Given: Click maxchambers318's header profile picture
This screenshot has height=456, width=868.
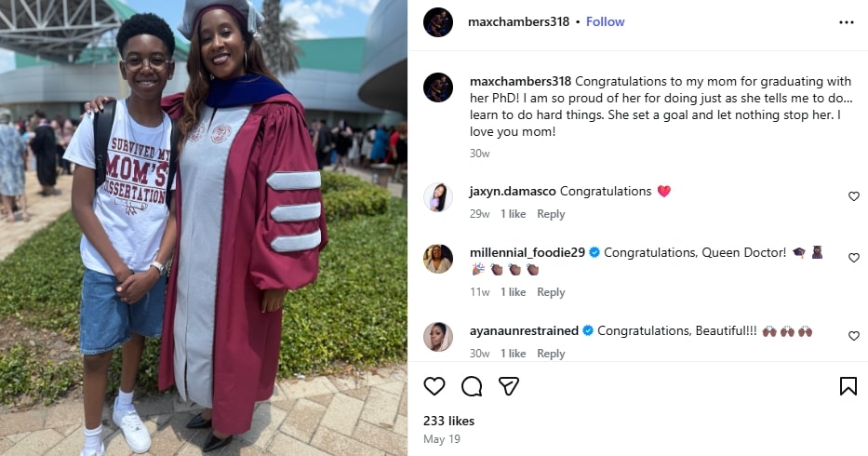Looking at the screenshot, I should pos(438,22).
